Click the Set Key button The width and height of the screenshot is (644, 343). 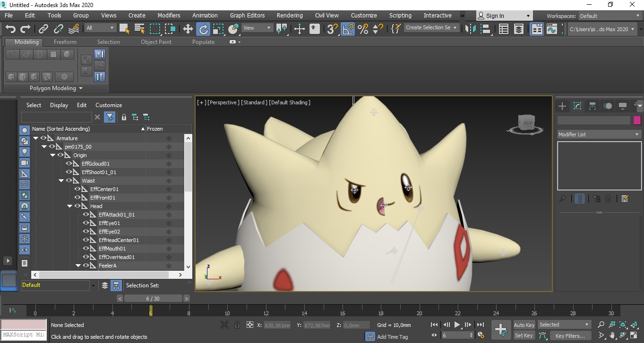[524, 336]
